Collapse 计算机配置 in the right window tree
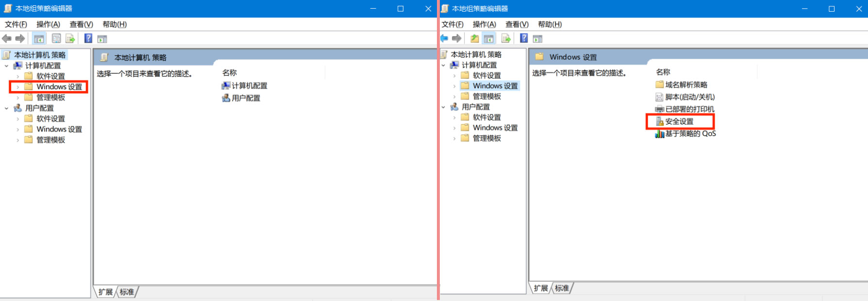The width and height of the screenshot is (868, 301). point(443,65)
